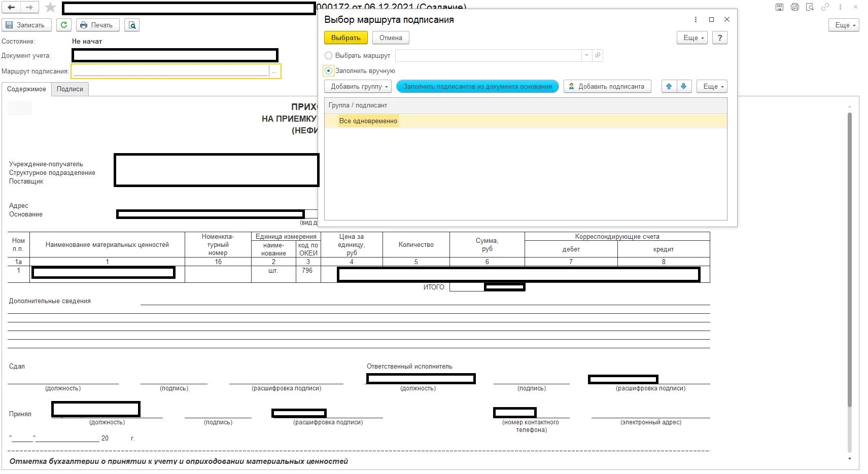Viewport: 868px width, 474px height.
Task: Click the scroll-down arrow of the document scrollbar
Action: point(850,459)
